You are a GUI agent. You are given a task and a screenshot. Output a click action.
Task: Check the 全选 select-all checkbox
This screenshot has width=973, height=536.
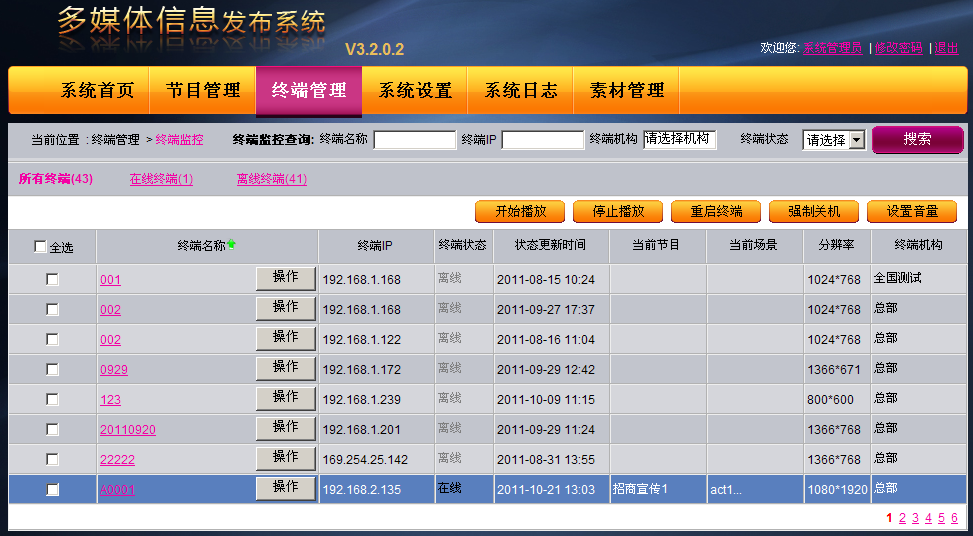40,247
